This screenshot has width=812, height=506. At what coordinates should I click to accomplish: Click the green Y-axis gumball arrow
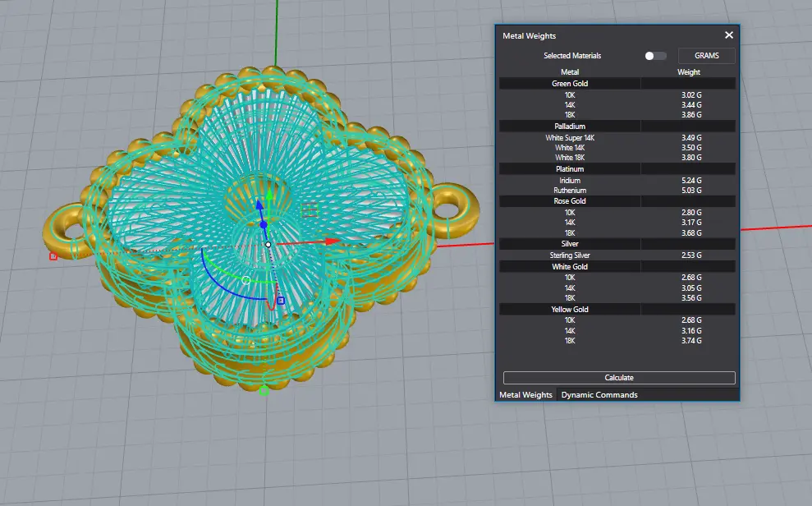pyautogui.click(x=269, y=195)
